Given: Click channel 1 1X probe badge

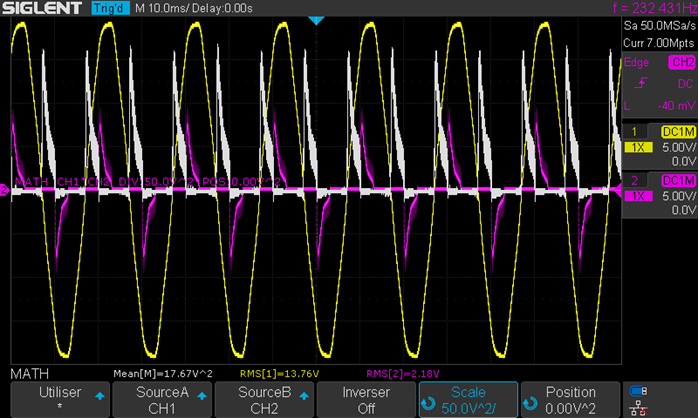Looking at the screenshot, I should [638, 147].
